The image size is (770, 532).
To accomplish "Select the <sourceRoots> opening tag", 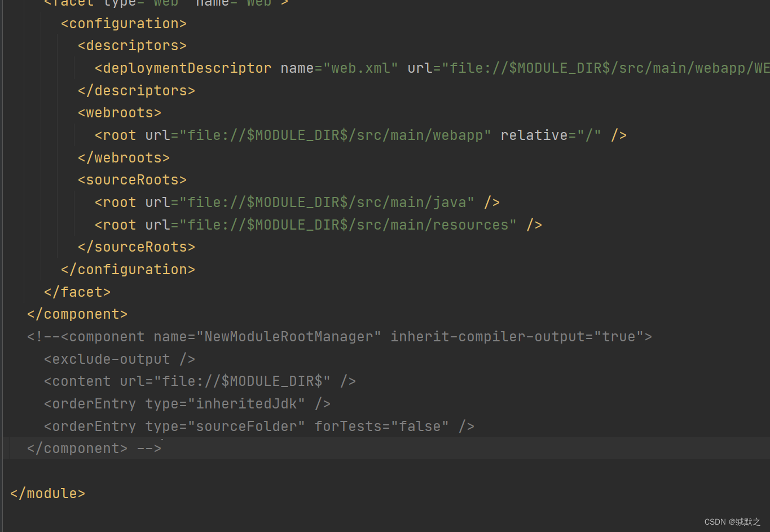I will [x=131, y=179].
